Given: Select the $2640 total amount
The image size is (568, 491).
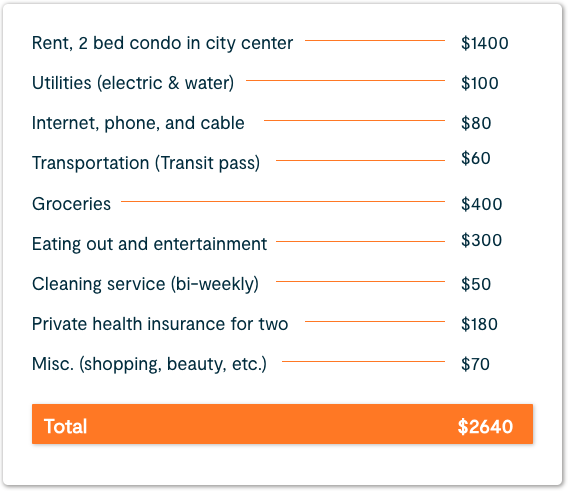Looking at the screenshot, I should point(485,426).
